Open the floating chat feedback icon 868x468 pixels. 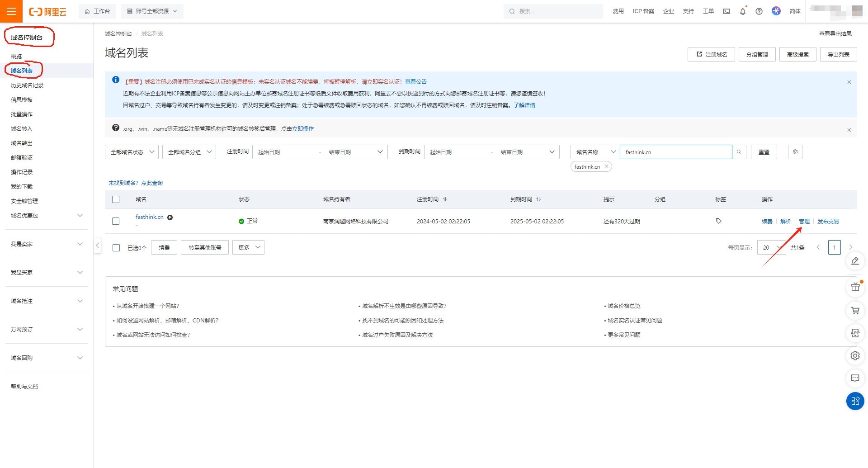click(x=855, y=378)
